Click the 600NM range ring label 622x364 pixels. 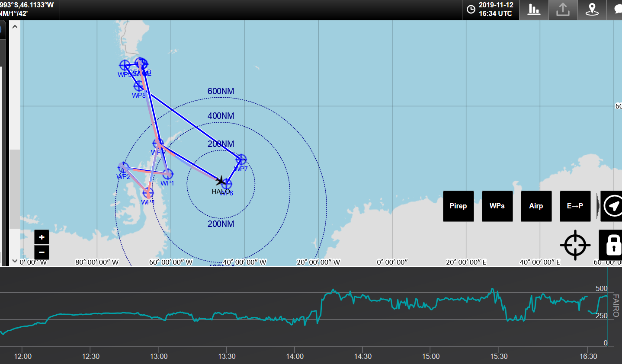tap(221, 91)
